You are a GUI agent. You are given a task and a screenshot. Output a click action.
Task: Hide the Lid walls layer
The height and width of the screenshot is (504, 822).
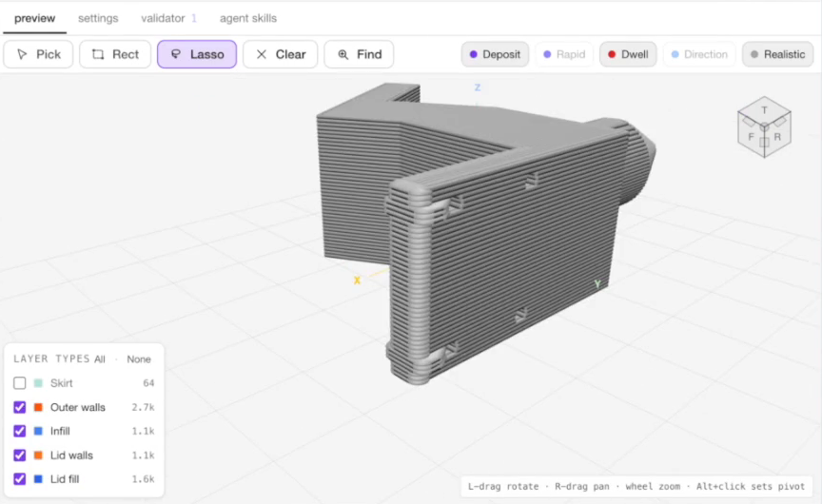coord(19,456)
